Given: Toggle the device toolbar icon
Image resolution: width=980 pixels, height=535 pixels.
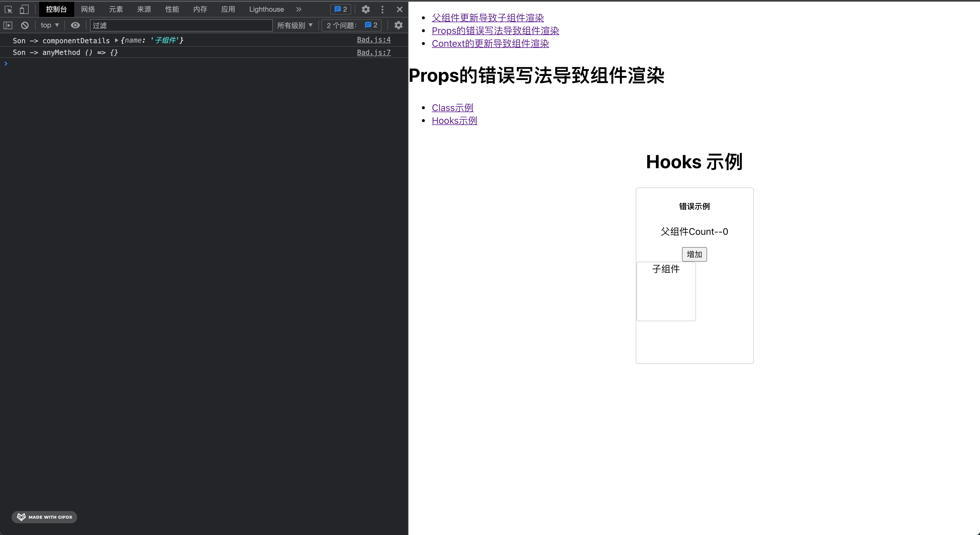Looking at the screenshot, I should [x=24, y=9].
